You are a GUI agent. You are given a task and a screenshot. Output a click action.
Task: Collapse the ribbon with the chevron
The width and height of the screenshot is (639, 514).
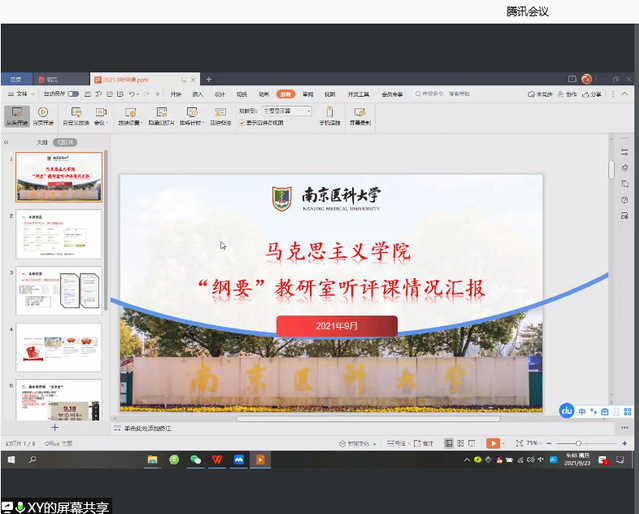point(625,94)
